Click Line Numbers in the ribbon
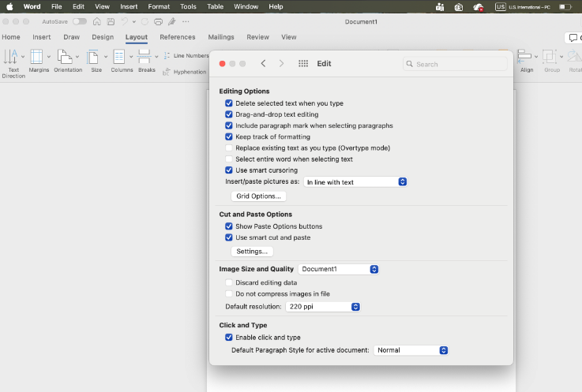Screen dimensions: 582x392 (186, 56)
